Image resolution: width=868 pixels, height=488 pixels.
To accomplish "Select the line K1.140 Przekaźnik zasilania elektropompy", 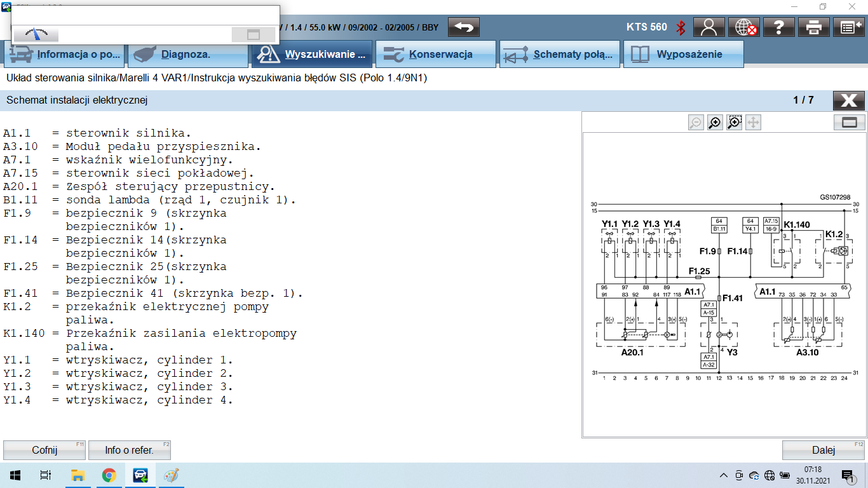I will pos(150,340).
